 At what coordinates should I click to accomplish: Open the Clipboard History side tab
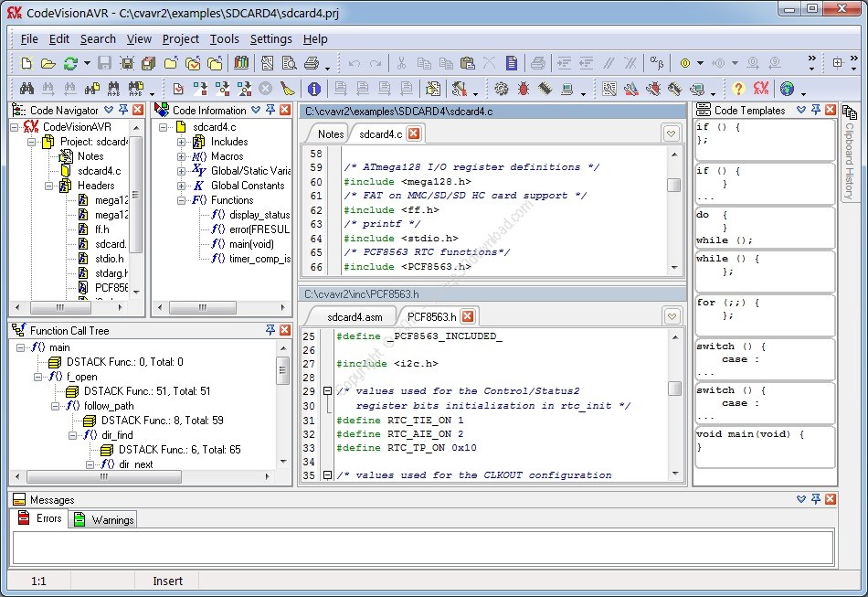pyautogui.click(x=849, y=153)
